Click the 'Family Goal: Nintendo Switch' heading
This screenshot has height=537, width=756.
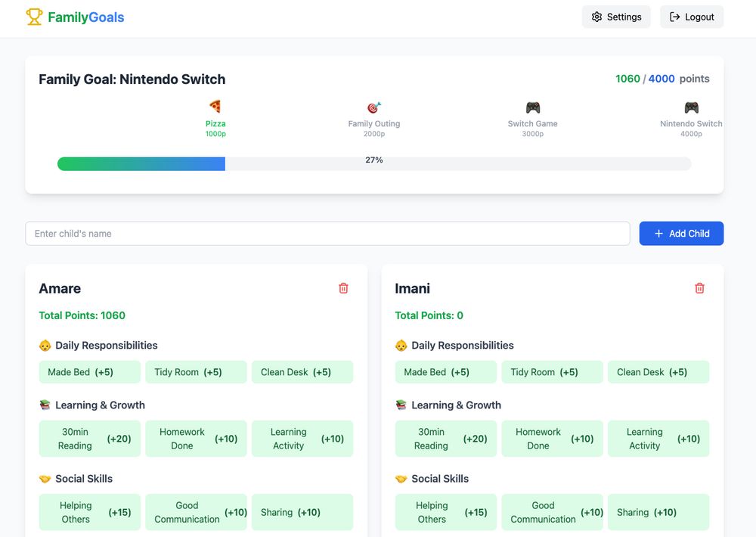(132, 79)
